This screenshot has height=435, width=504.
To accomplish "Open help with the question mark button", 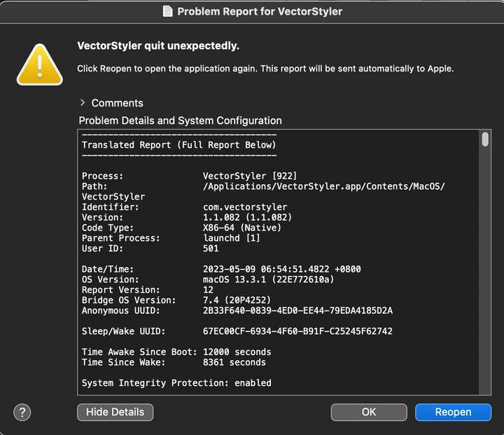I will click(x=22, y=412).
